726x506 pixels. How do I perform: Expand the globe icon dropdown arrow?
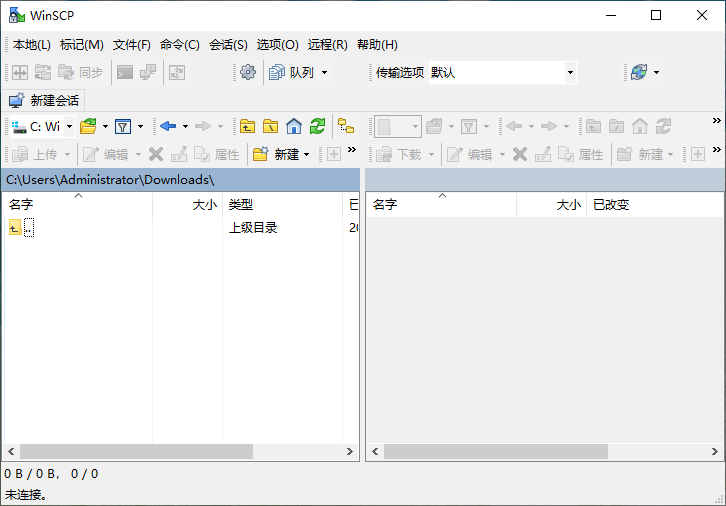pyautogui.click(x=656, y=72)
